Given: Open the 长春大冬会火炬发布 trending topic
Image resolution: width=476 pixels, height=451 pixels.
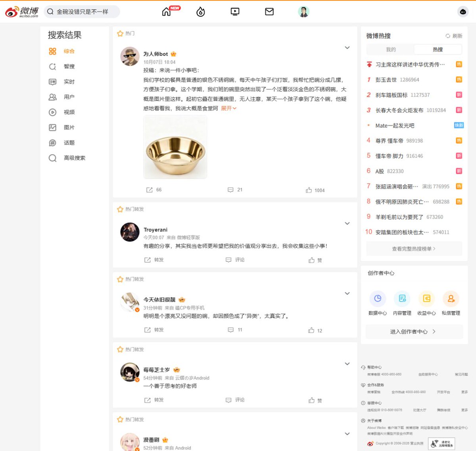Looking at the screenshot, I should tap(399, 110).
